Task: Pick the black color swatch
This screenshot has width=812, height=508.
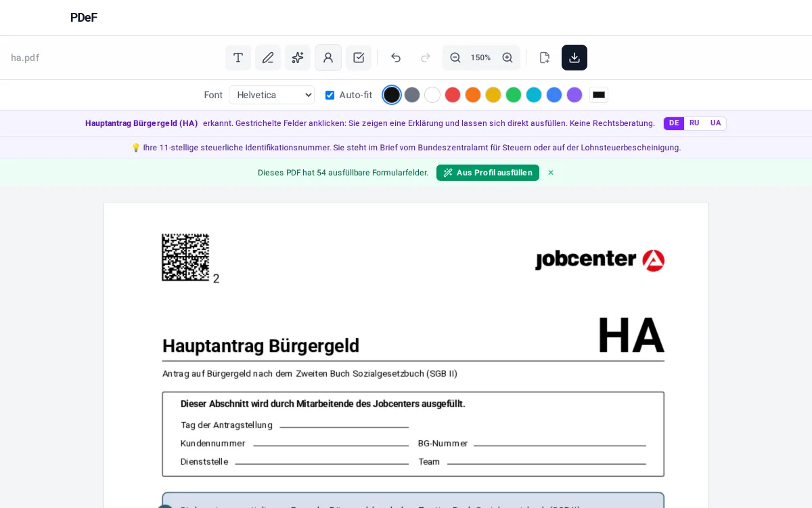Action: pos(392,95)
